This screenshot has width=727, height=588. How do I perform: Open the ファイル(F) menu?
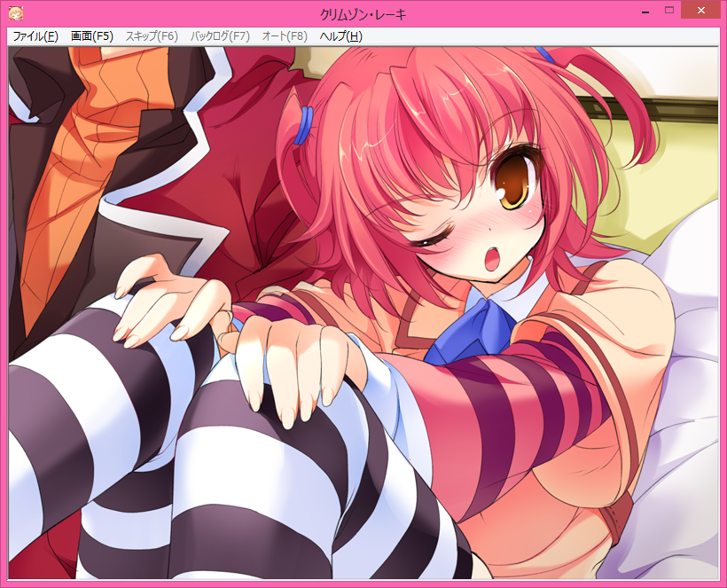click(35, 36)
